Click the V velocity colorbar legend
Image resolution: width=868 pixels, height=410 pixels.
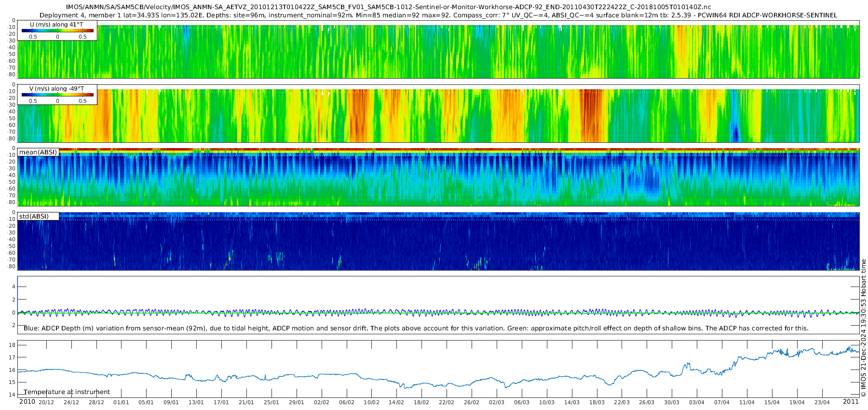click(x=57, y=95)
